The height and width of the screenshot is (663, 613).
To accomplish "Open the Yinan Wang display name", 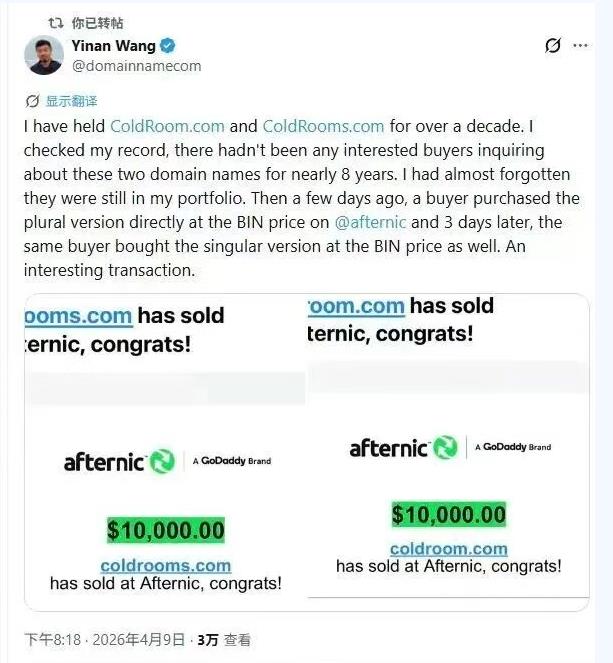I will (114, 46).
